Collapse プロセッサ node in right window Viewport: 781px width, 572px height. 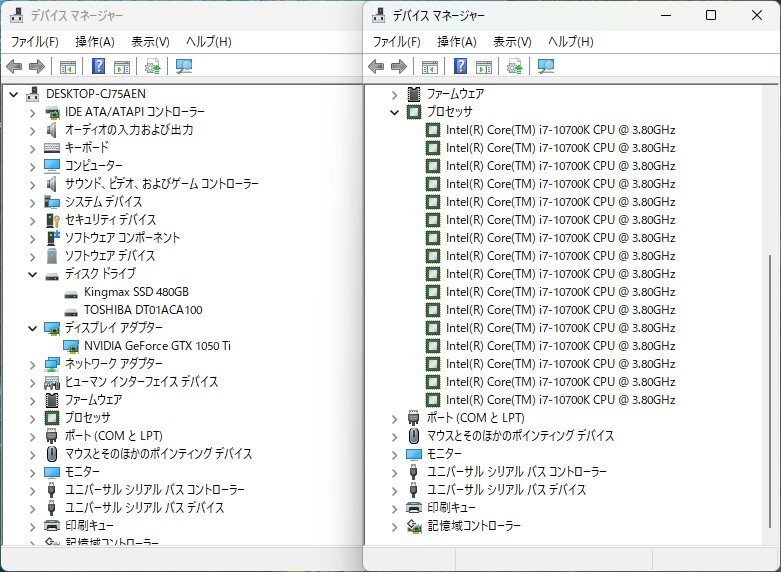click(394, 112)
